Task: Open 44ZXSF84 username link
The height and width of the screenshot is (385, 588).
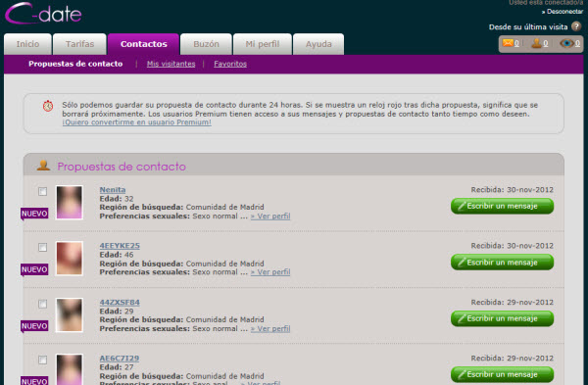Action: click(120, 302)
